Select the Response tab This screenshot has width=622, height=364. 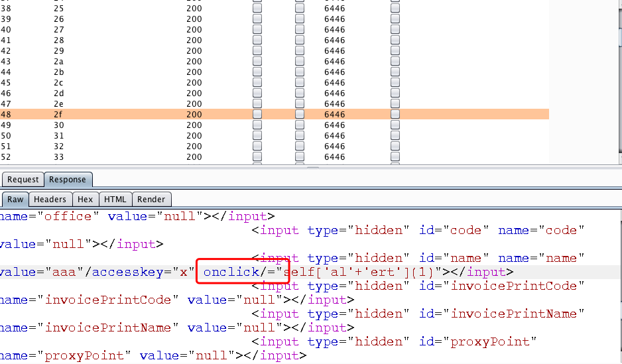[x=68, y=180]
